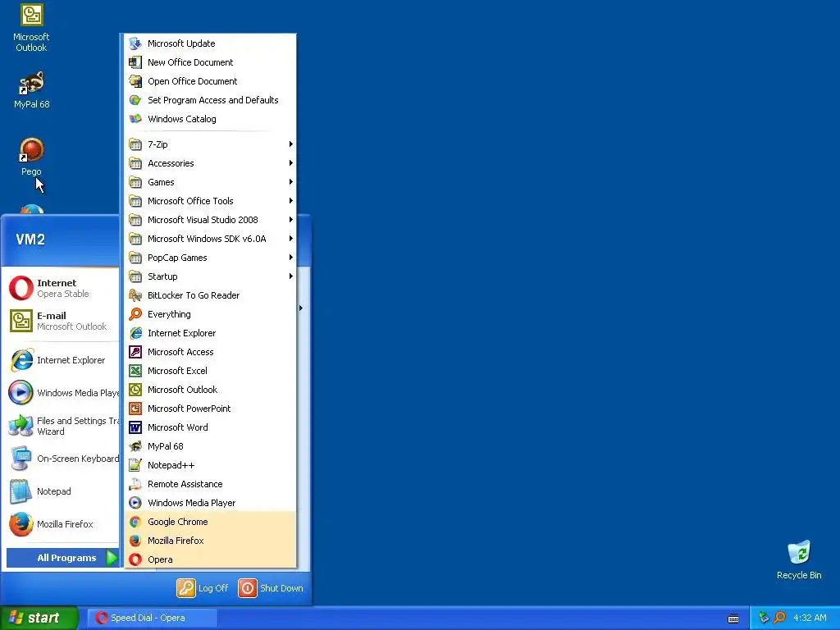Open Mozilla Firefox in Start menu left pane
Viewport: 840px width, 630px height.
[62, 524]
